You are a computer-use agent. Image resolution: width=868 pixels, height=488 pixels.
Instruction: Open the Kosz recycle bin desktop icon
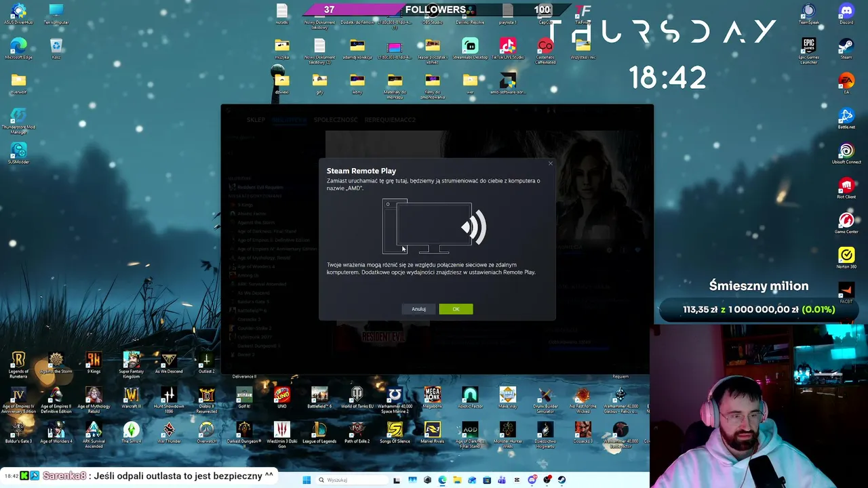56,49
